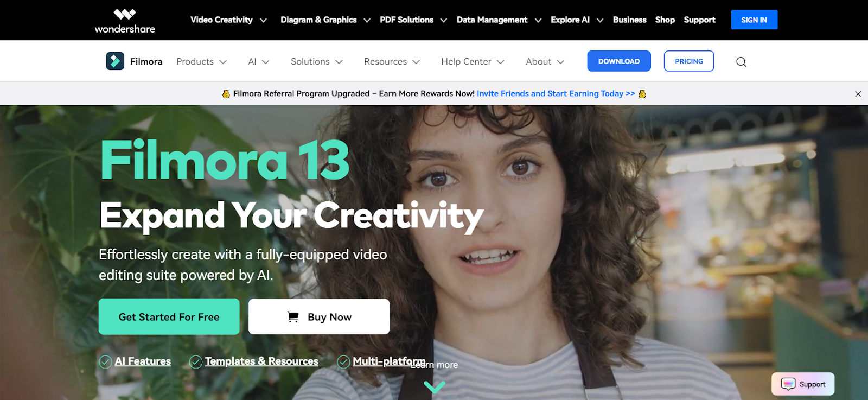The height and width of the screenshot is (400, 868).
Task: Click the Filmora 13 hero heading
Action: coord(225,160)
